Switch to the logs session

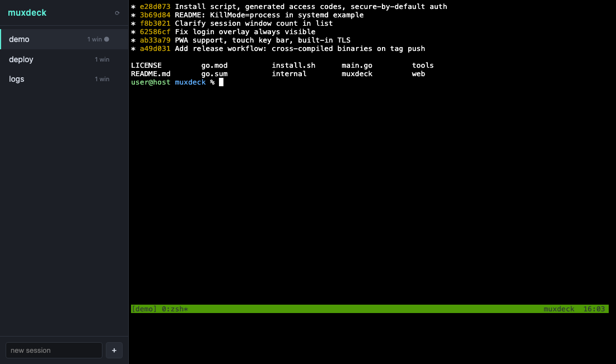[x=64, y=79]
